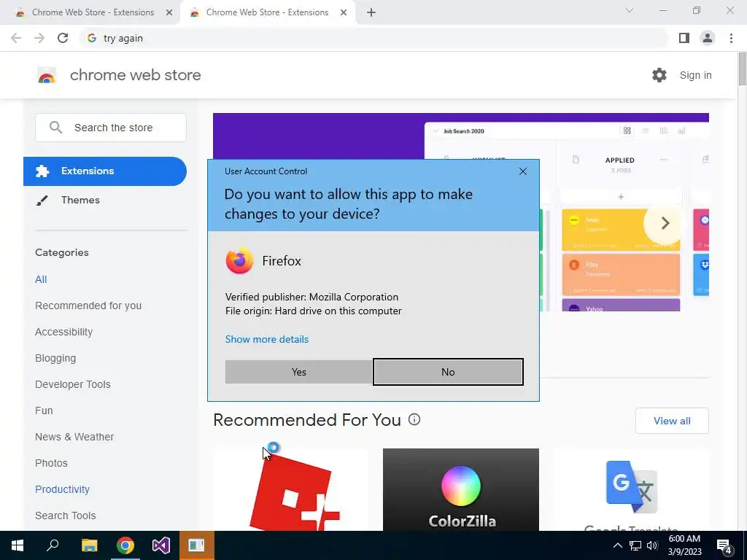Open Visual Studio from taskbar
Viewport: 747px width, 560px height.
tap(161, 545)
